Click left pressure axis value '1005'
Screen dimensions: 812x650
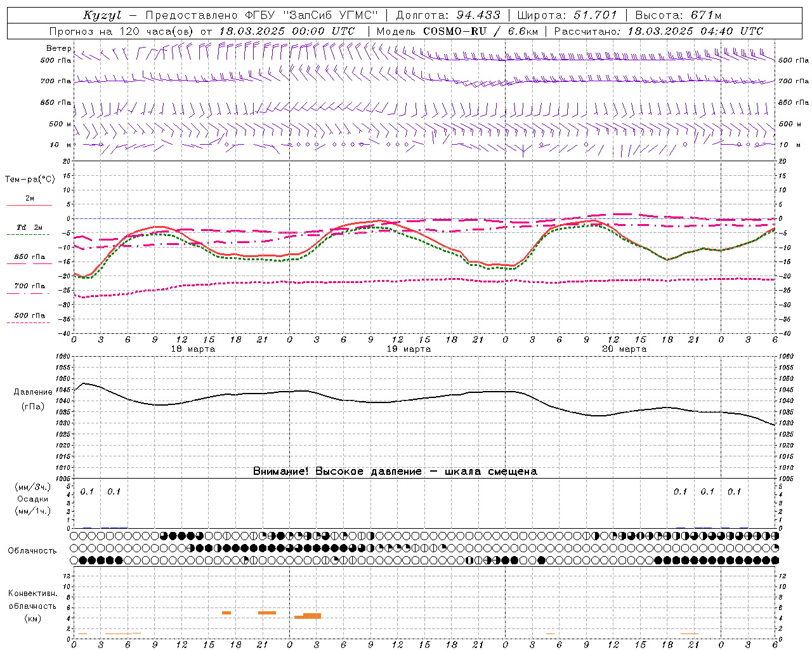click(x=64, y=478)
